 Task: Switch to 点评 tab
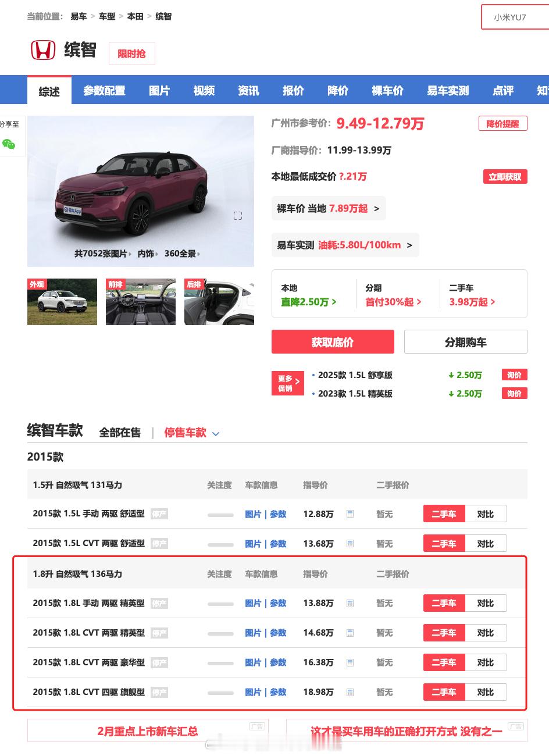click(503, 91)
